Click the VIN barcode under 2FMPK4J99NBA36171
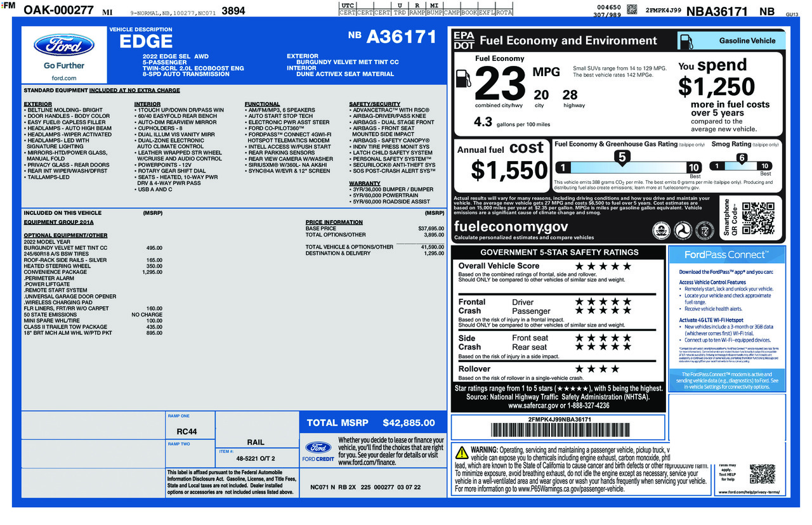The height and width of the screenshot is (525, 812). click(x=559, y=431)
